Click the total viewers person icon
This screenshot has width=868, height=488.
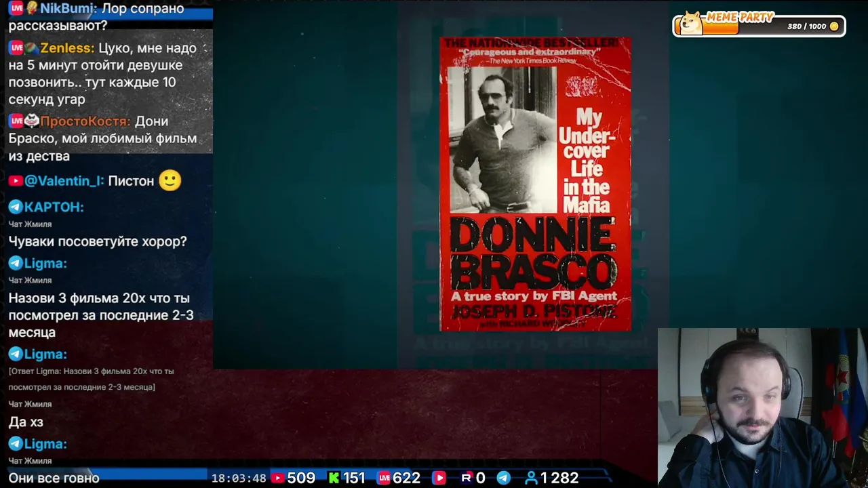(x=531, y=478)
